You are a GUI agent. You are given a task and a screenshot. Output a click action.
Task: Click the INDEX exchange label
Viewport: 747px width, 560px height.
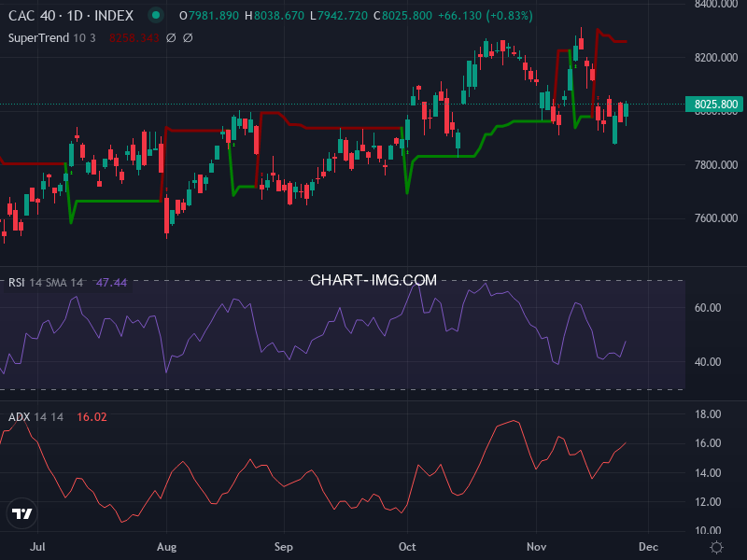[114, 15]
